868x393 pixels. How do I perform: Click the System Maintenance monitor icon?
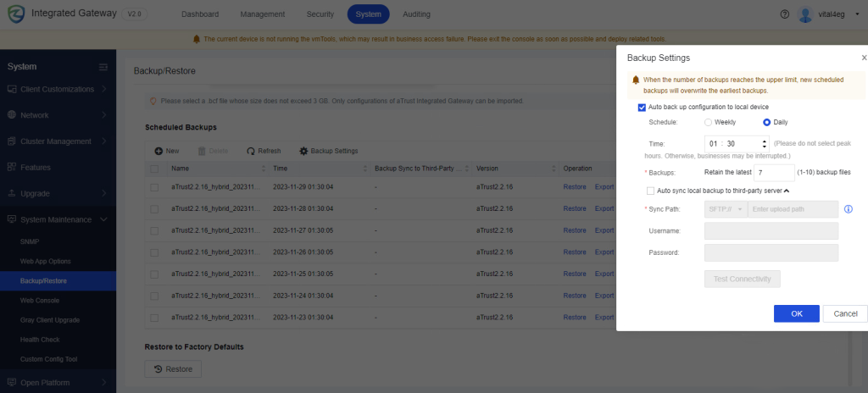coord(12,219)
